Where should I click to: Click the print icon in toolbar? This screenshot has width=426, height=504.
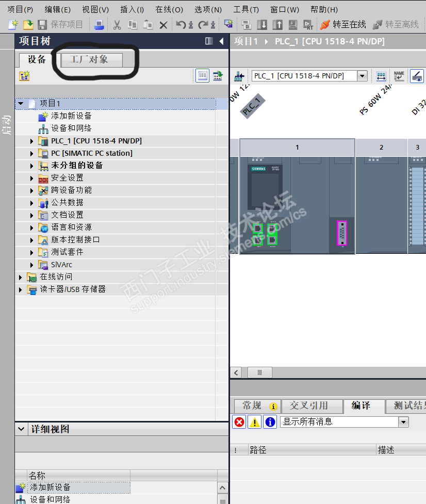[x=99, y=25]
